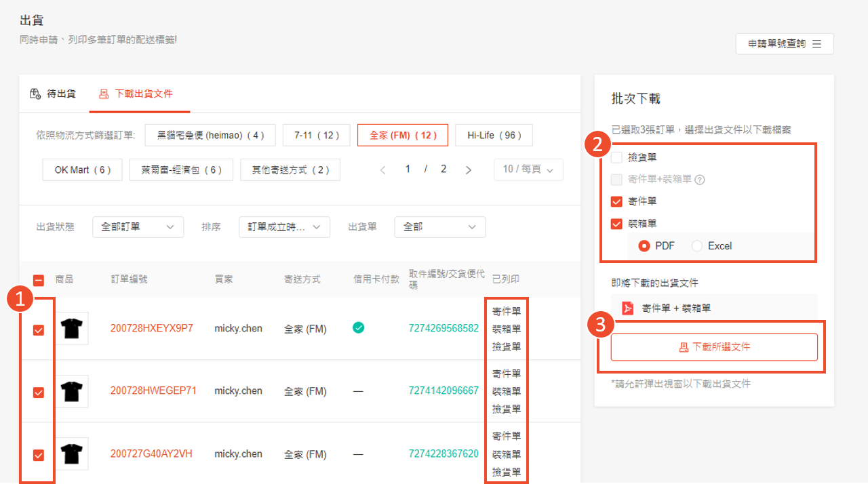Open the 10 / 每頁 page size dropdown
The width and height of the screenshot is (868, 484).
pos(528,169)
